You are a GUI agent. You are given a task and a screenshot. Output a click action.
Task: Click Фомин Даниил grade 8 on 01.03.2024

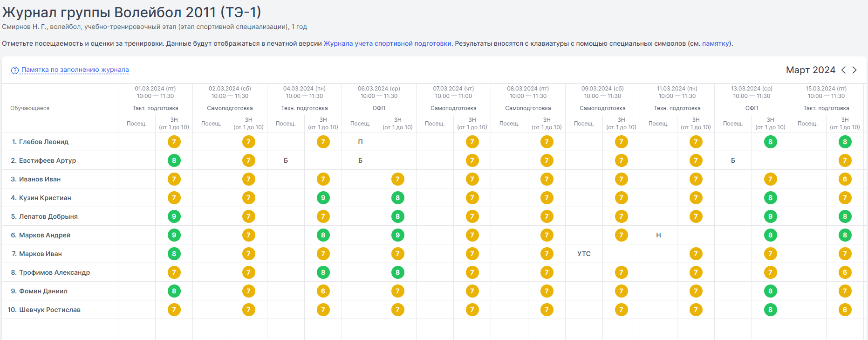pos(174,291)
